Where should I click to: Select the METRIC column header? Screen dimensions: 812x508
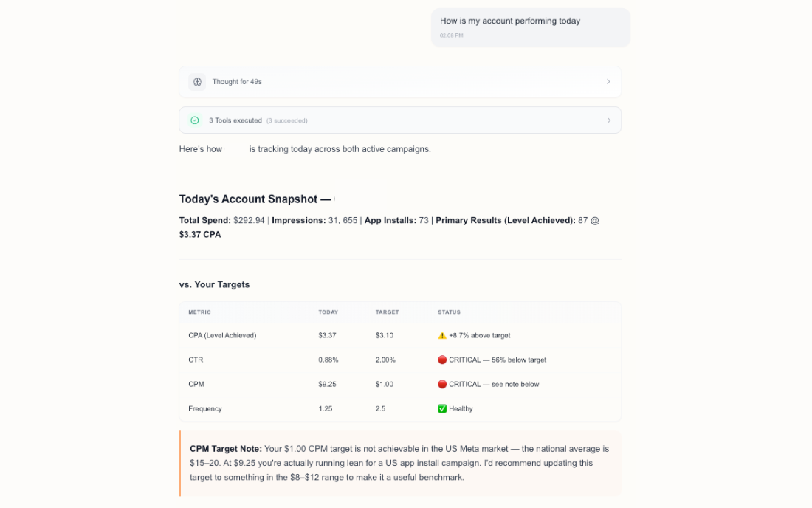199,312
